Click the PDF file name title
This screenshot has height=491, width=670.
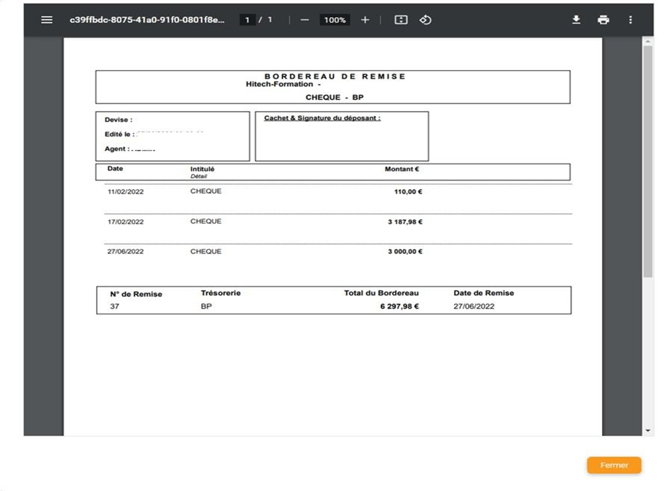[x=147, y=20]
